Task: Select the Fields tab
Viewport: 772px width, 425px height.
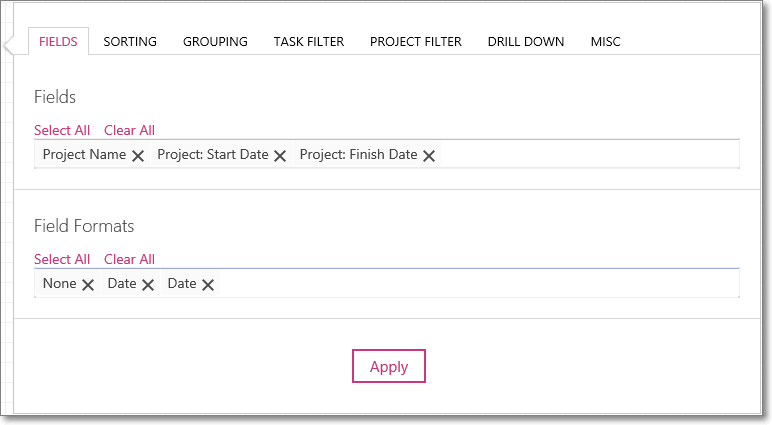Action: pyautogui.click(x=58, y=42)
